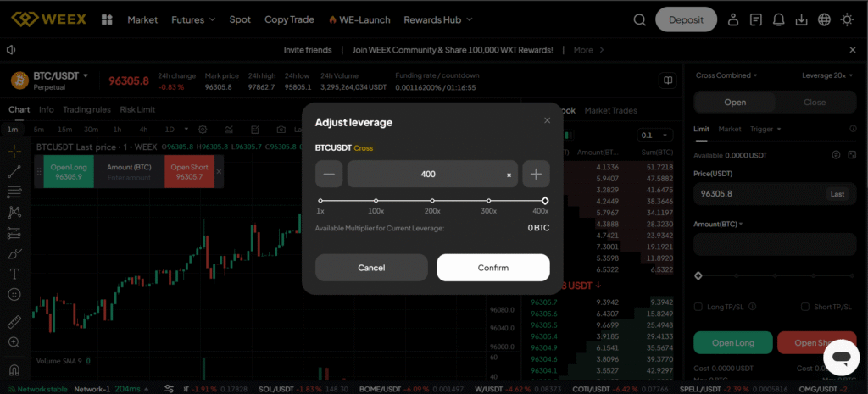Take chart snapshot with camera icon
Screen dimensions: 868x394
(281, 130)
